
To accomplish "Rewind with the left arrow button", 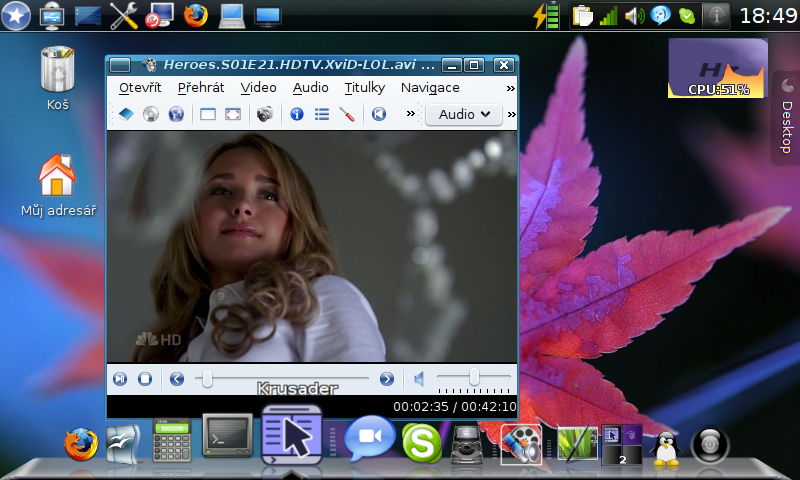I will 177,378.
